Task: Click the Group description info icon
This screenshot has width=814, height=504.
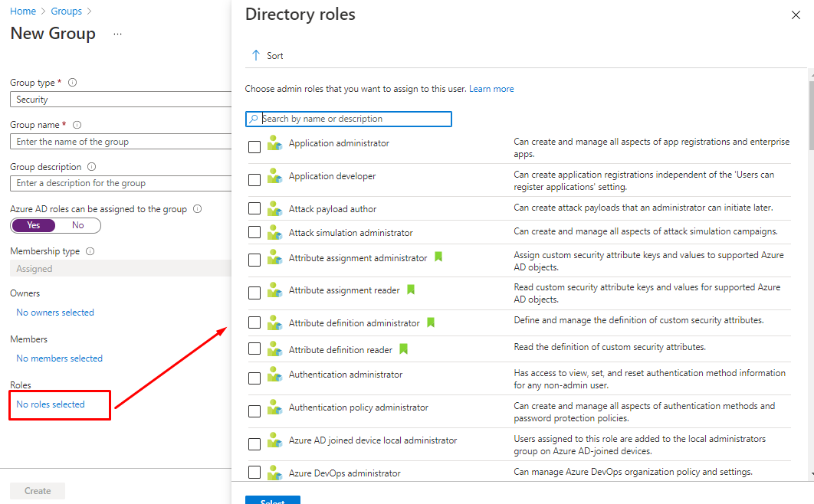Action: [x=91, y=167]
